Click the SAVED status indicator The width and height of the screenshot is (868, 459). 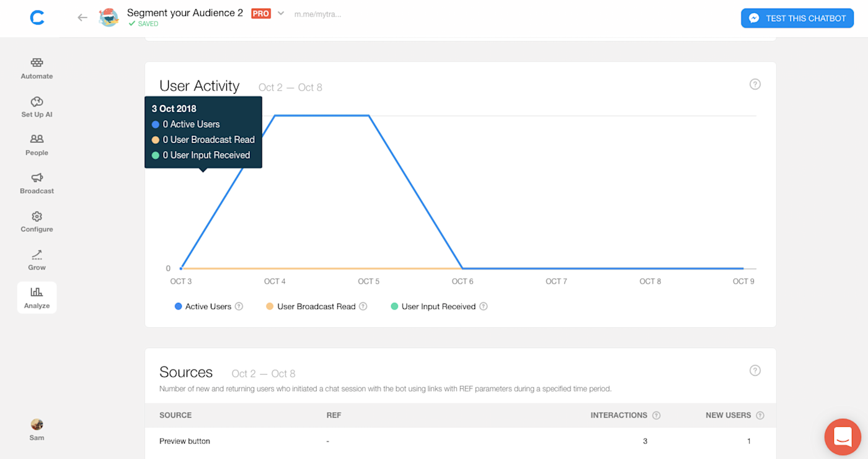pyautogui.click(x=143, y=24)
